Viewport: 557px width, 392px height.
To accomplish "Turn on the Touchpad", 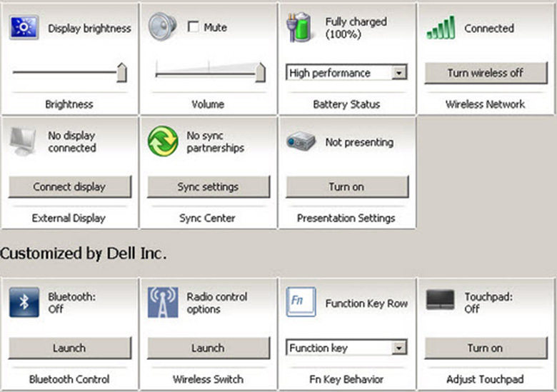I will (486, 348).
